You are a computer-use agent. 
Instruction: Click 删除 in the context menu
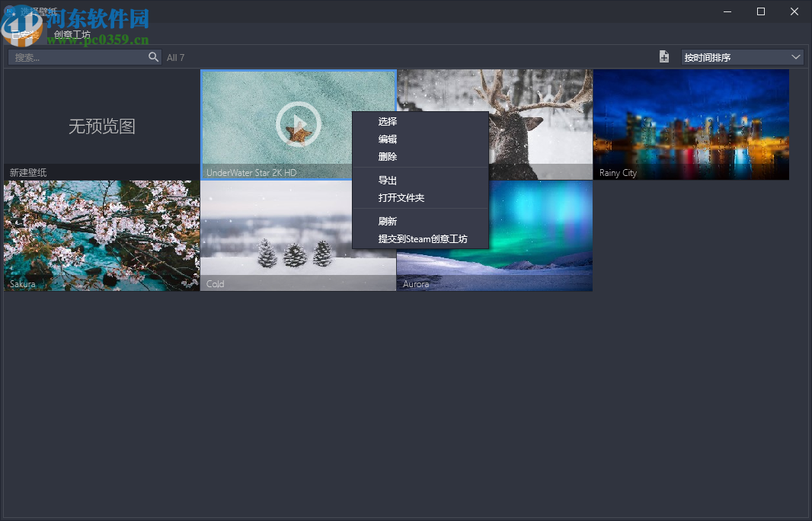point(388,156)
